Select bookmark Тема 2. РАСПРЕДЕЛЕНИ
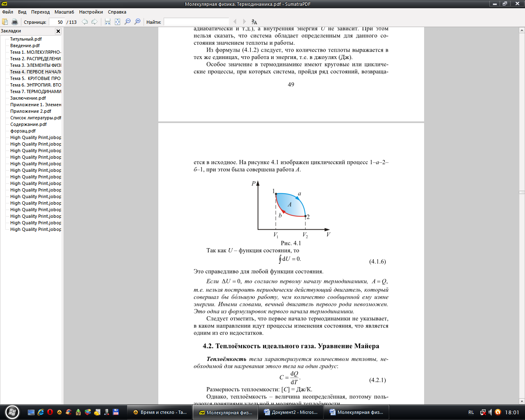This screenshot has width=525, height=420. [x=36, y=59]
